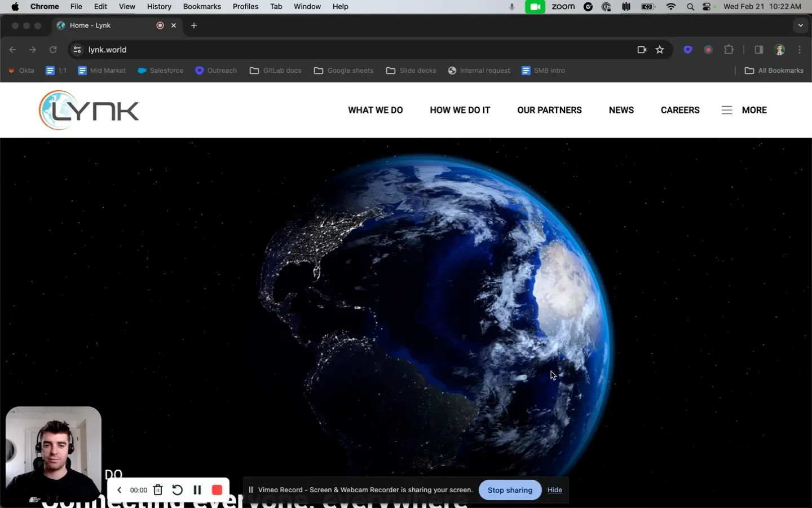Restart the recording with circular arrow
Image resolution: width=812 pixels, height=508 pixels.
point(178,490)
